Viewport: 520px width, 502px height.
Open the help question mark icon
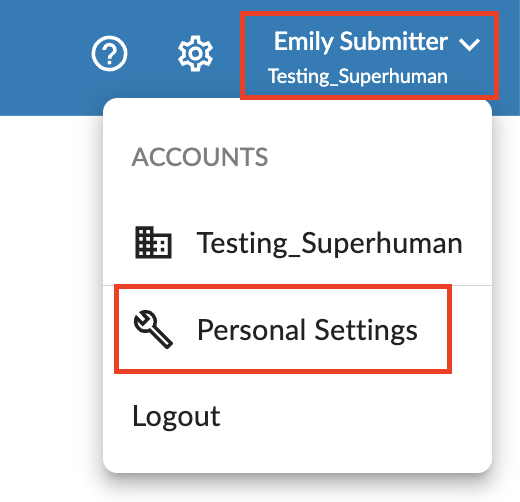point(109,53)
